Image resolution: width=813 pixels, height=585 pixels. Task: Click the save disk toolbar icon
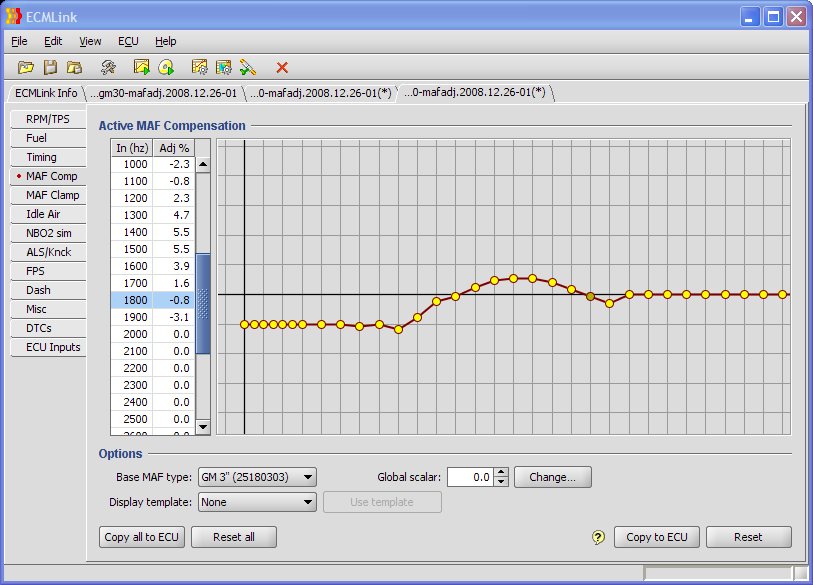50,67
